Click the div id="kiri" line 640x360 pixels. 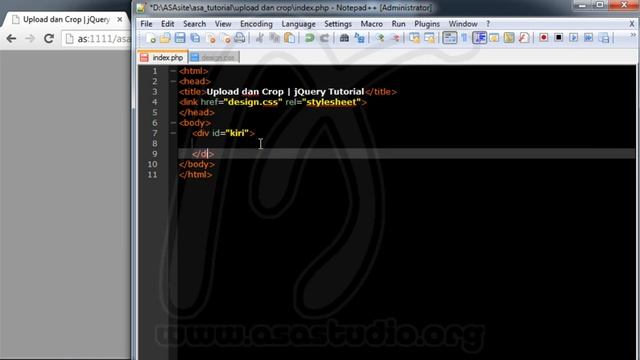pyautogui.click(x=223, y=133)
